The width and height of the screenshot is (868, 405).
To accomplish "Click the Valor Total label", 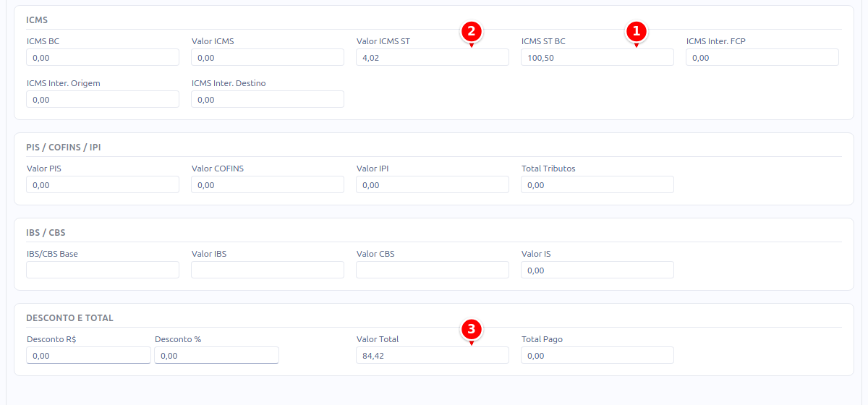I will pyautogui.click(x=378, y=339).
